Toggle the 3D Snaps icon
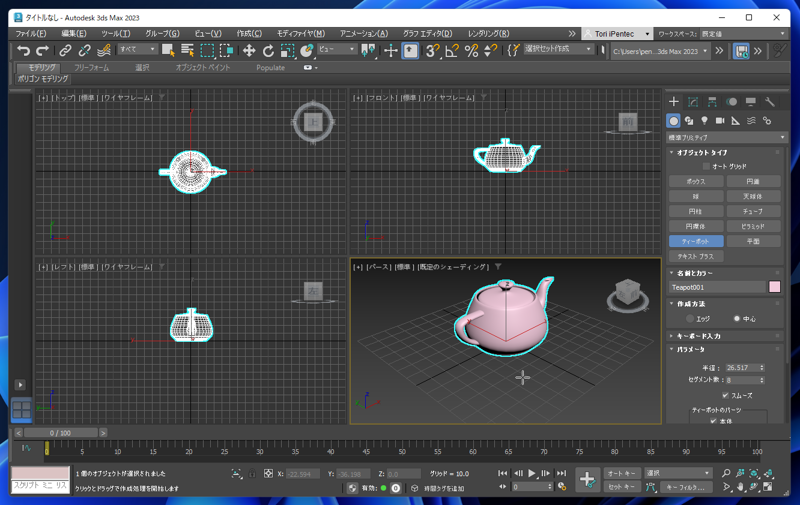The width and height of the screenshot is (800, 505). click(x=433, y=50)
